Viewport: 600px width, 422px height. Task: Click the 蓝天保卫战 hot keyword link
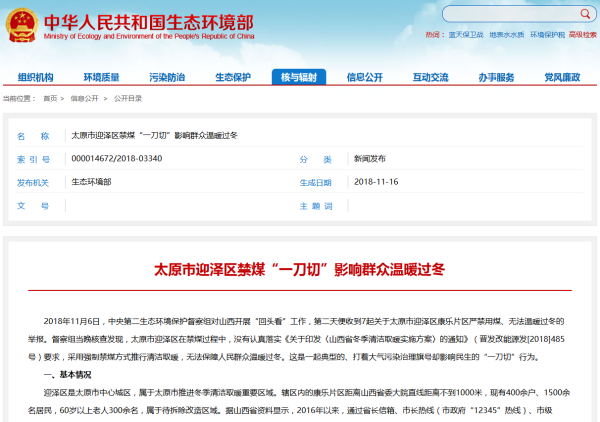(x=465, y=33)
